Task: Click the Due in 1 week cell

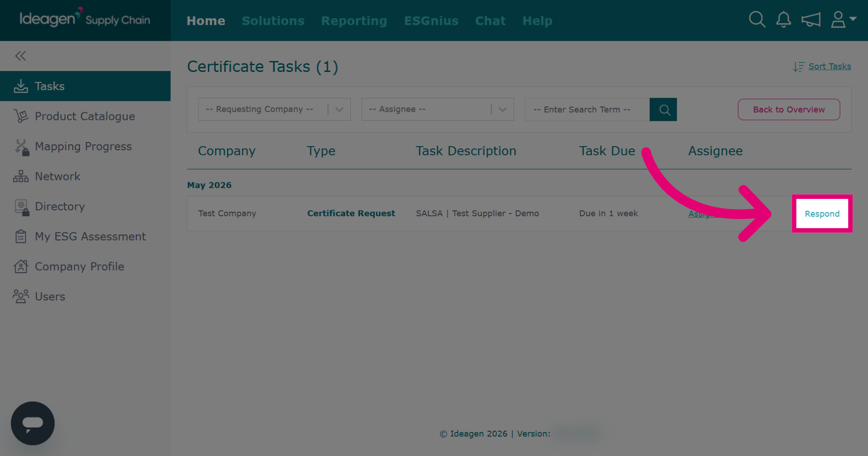Action: (609, 214)
